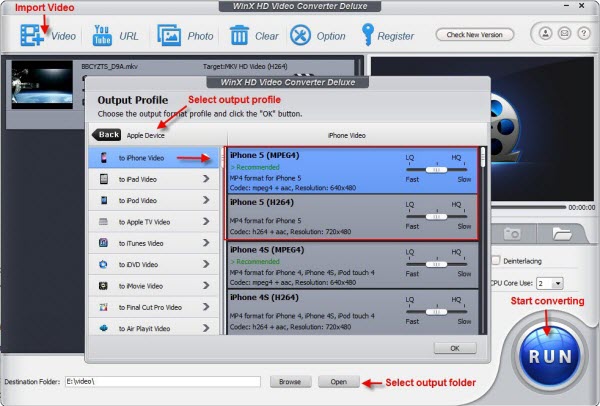Click the RUN button to start converting
600x406 pixels.
[550, 356]
